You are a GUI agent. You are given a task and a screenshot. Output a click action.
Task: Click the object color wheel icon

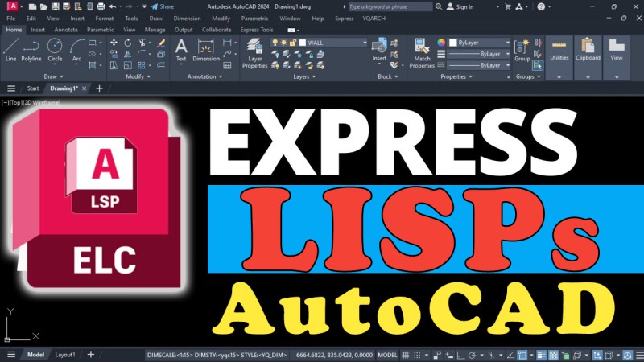point(441,43)
